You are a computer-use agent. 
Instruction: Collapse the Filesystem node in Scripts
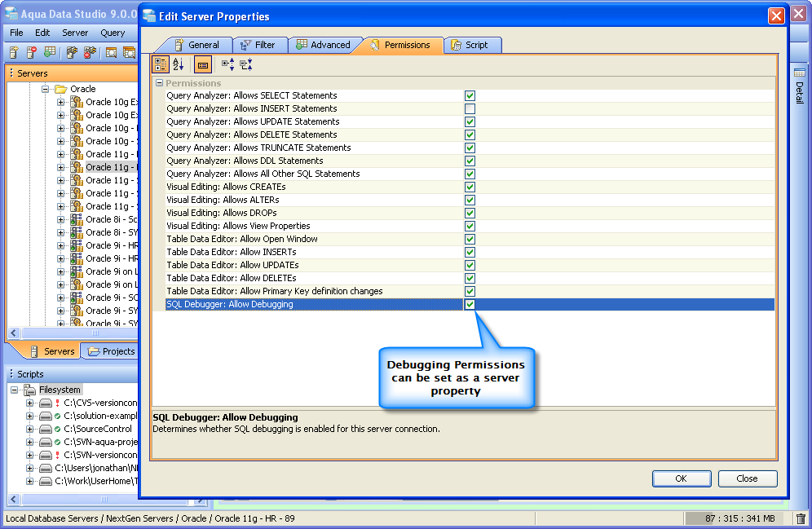click(15, 390)
